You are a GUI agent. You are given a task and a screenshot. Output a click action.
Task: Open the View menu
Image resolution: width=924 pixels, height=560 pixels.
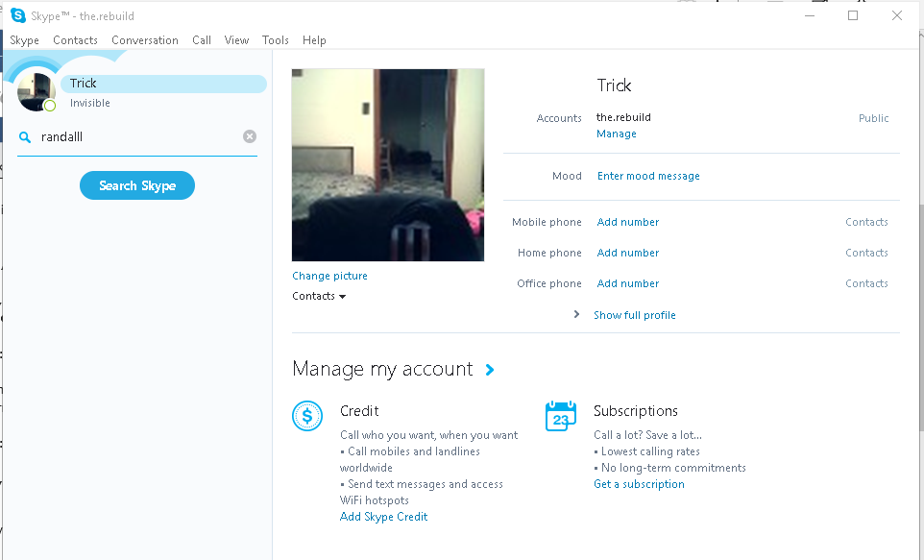(x=236, y=40)
